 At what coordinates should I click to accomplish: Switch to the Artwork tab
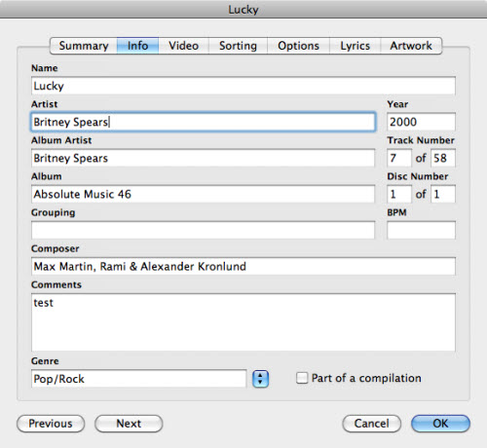(x=411, y=46)
